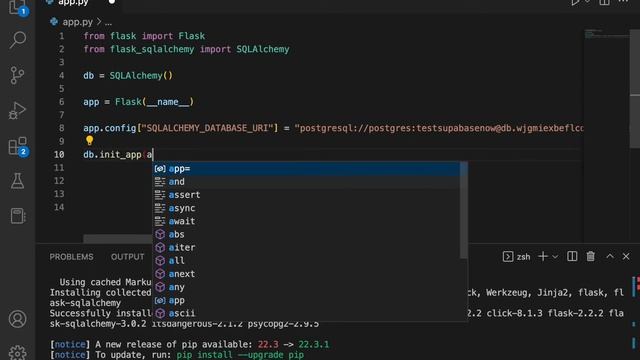This screenshot has width=640, height=360.
Task: Click 'from flask_sqlalchemy import SQLAlchemy' line
Action: (186, 49)
